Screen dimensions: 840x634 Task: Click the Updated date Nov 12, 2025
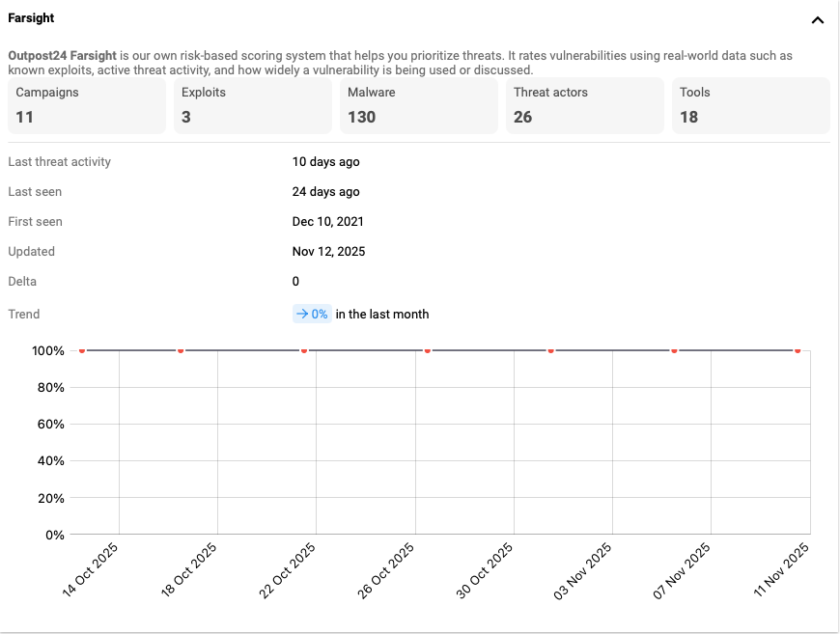point(328,252)
